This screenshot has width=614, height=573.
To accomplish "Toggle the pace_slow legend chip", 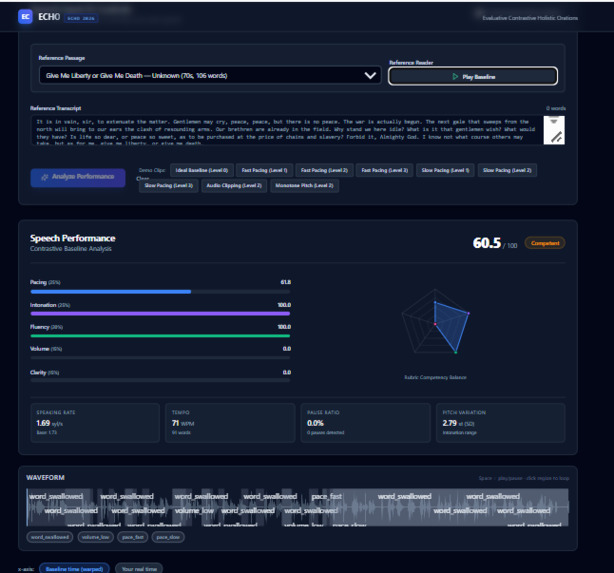I will point(168,537).
